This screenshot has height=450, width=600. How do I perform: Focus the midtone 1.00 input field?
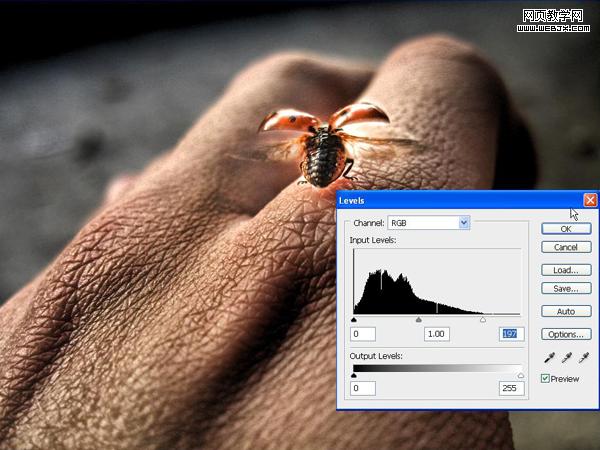[437, 334]
